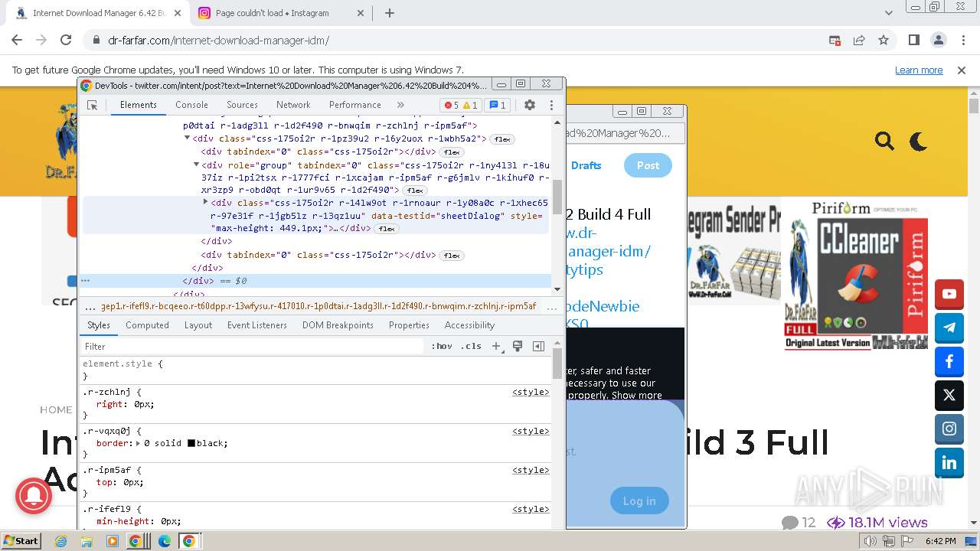Switch to Console tab
980x551 pixels.
(191, 105)
